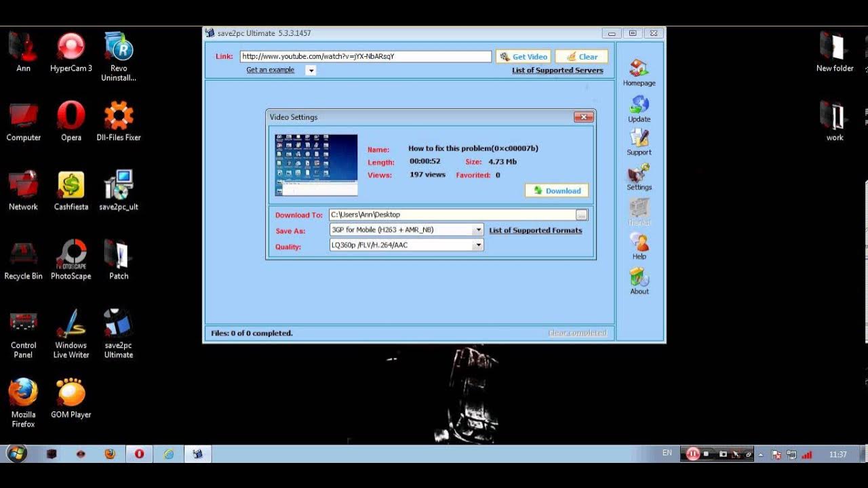The width and height of the screenshot is (868, 488).
Task: Select the Computer desktop icon
Action: [x=23, y=121]
